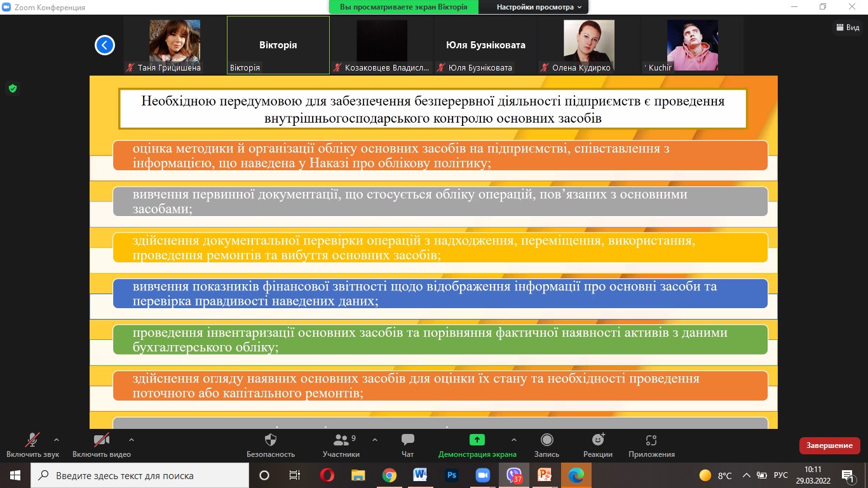868x488 pixels.
Task: Turn on camera with Включить видео
Action: coord(101,440)
